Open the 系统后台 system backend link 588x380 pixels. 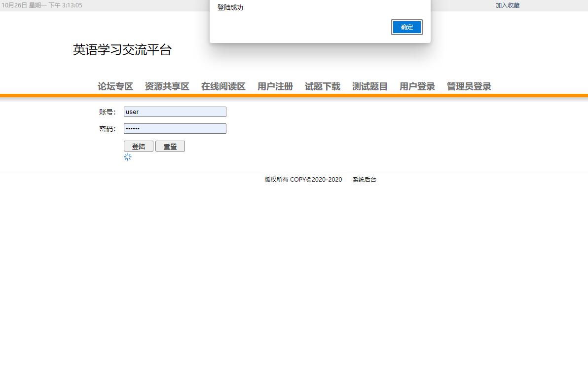pyautogui.click(x=364, y=179)
